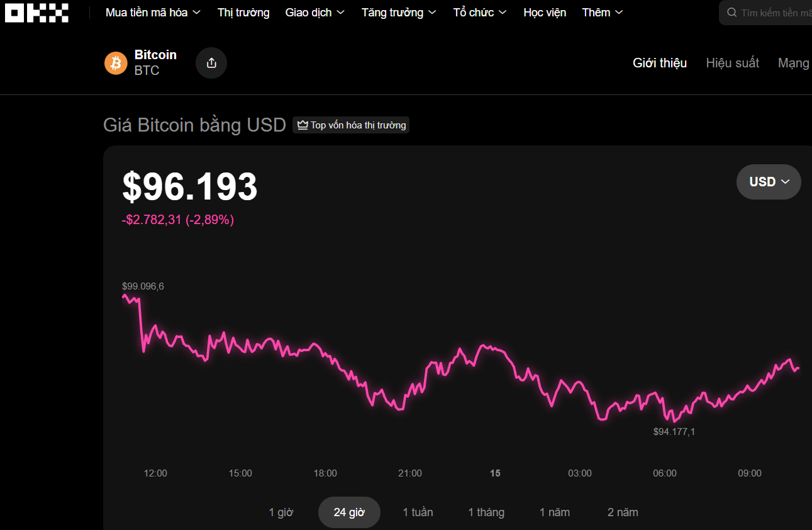Select the 1 giờ time range
Image resolution: width=812 pixels, height=530 pixels.
tap(281, 512)
